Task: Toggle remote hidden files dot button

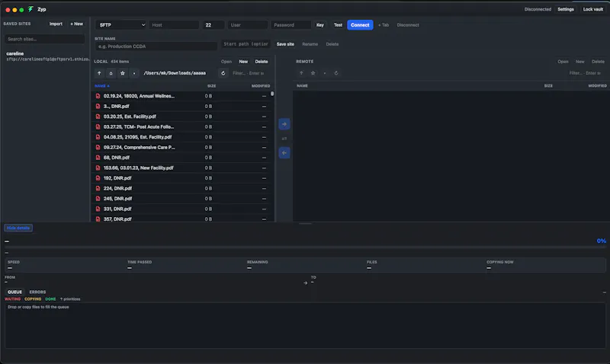Action: (325, 73)
